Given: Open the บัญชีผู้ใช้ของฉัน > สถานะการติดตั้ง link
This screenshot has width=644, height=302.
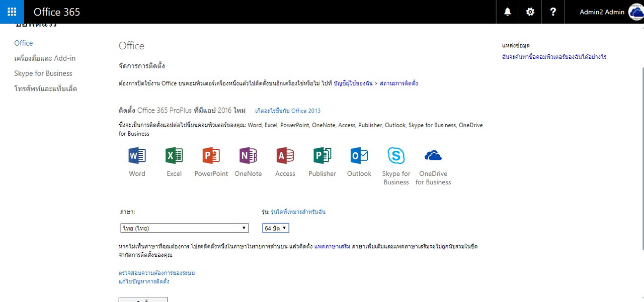Looking at the screenshot, I should coord(376,83).
